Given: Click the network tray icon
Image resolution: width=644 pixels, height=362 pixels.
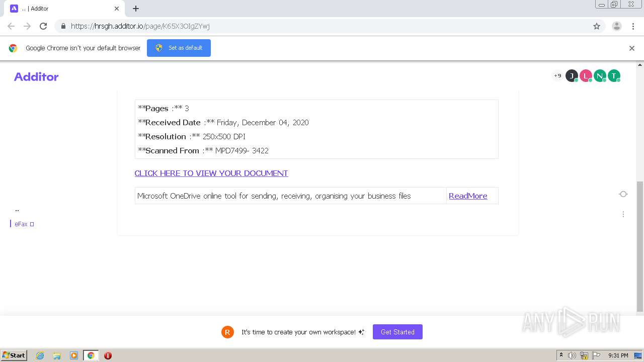Looking at the screenshot, I should pyautogui.click(x=584, y=355).
